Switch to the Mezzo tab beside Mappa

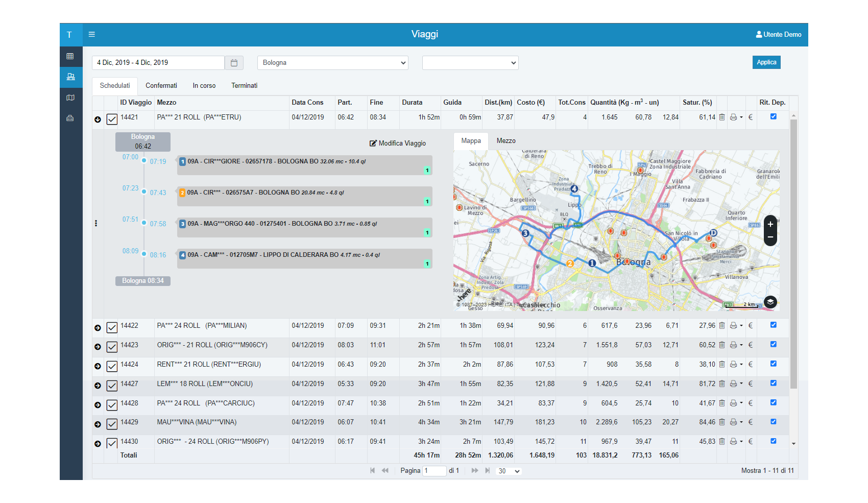pos(505,141)
